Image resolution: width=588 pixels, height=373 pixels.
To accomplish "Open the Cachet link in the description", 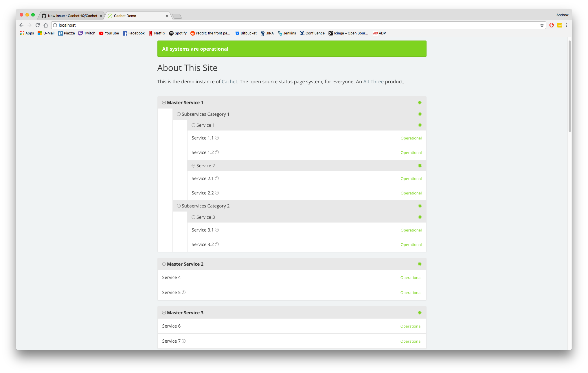I will 229,81.
